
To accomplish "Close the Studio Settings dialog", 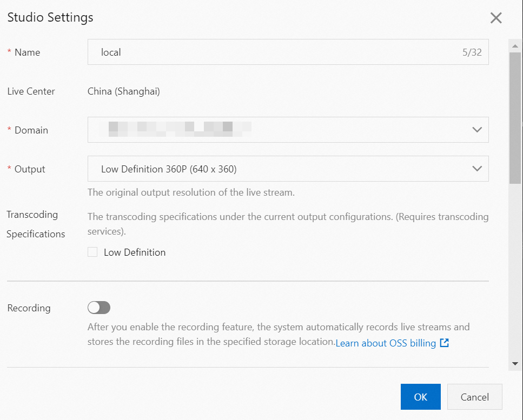I will pos(496,18).
